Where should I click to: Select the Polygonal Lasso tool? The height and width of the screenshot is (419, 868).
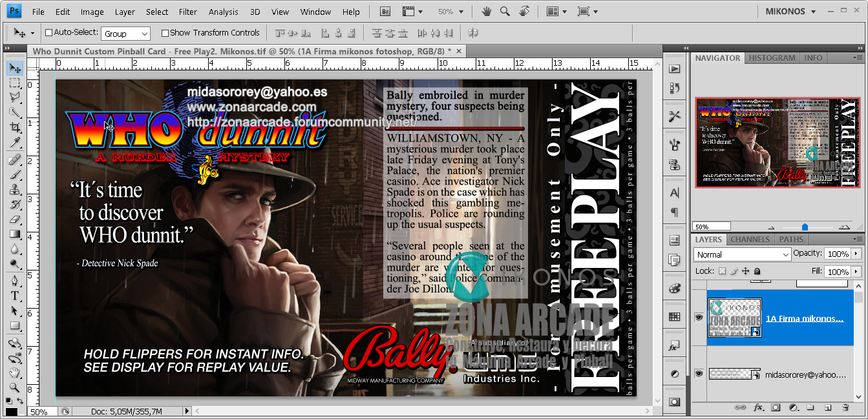click(14, 97)
